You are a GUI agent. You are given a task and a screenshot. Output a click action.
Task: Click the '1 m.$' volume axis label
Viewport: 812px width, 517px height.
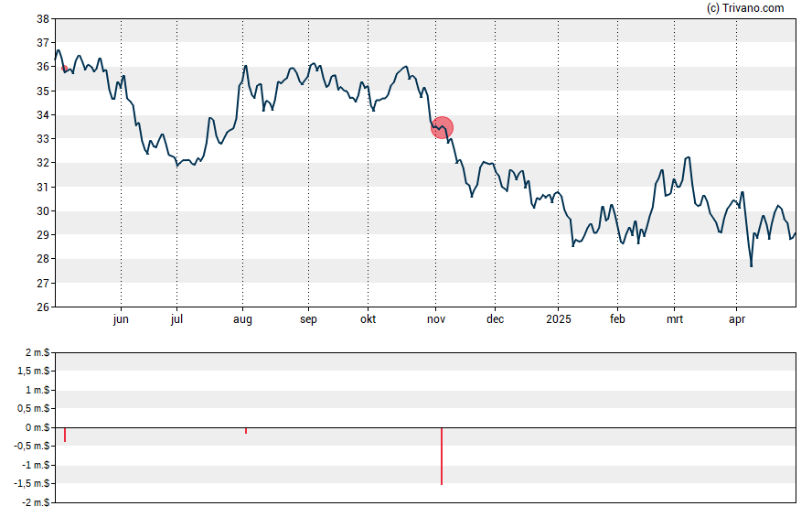point(37,390)
